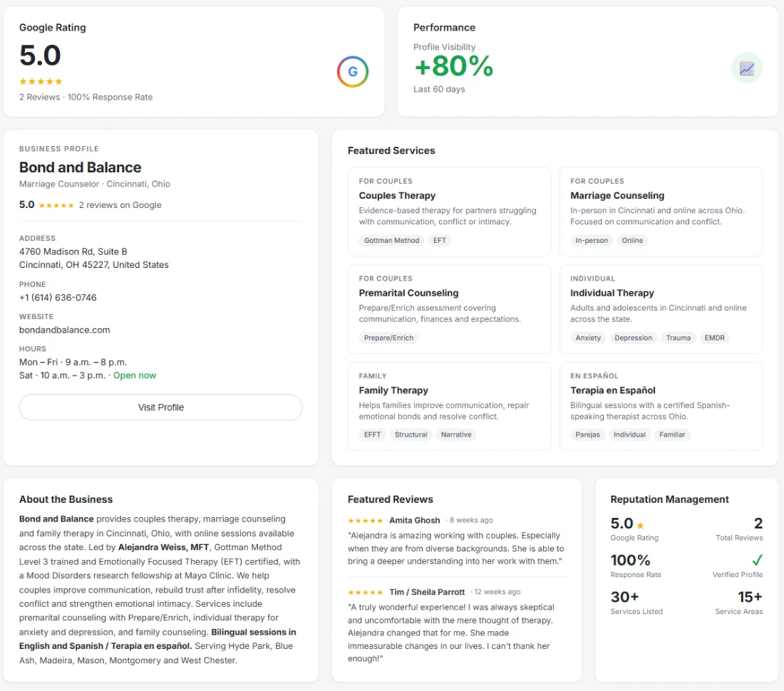
Task: Click the Trauma tag
Action: (x=678, y=338)
